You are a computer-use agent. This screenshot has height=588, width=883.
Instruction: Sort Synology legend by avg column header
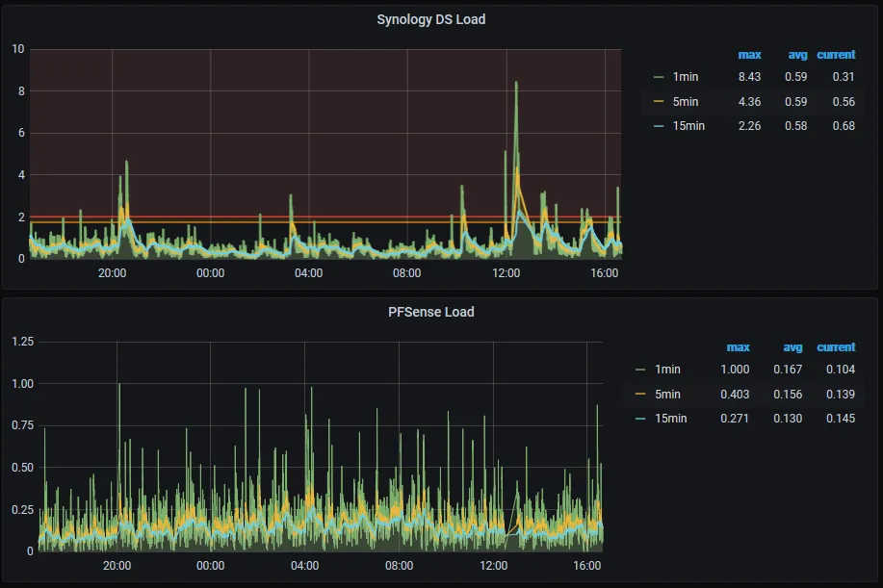797,55
